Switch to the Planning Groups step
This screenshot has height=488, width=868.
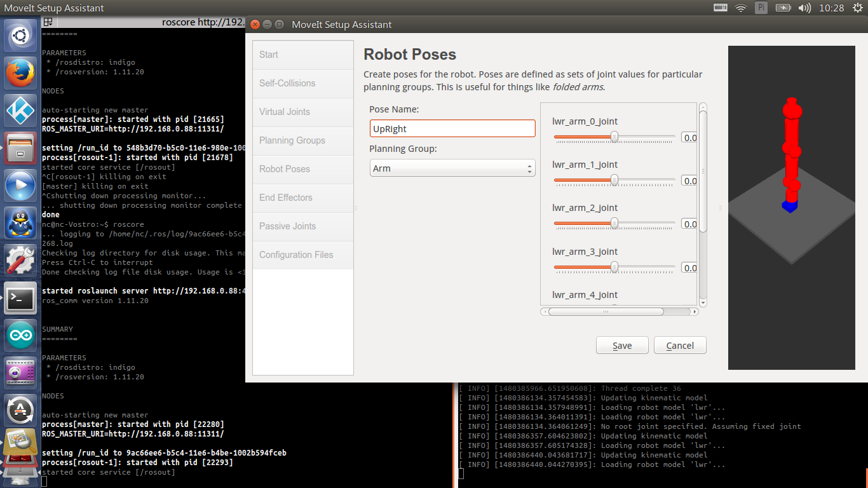coord(303,140)
